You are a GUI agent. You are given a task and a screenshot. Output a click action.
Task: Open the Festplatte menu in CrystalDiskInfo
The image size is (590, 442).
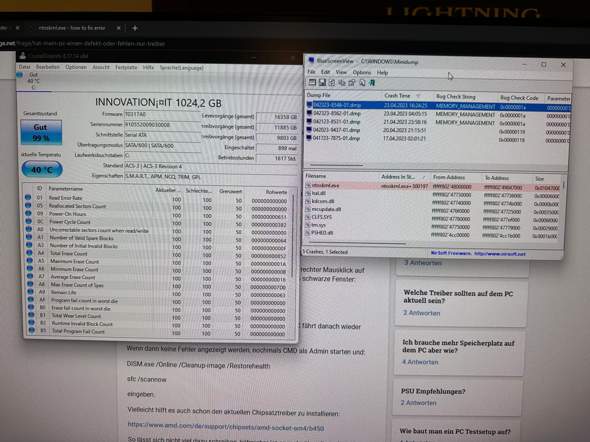(126, 67)
